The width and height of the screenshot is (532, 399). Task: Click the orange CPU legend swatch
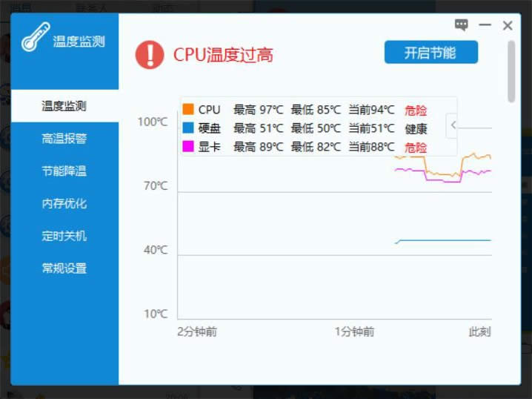pos(188,109)
